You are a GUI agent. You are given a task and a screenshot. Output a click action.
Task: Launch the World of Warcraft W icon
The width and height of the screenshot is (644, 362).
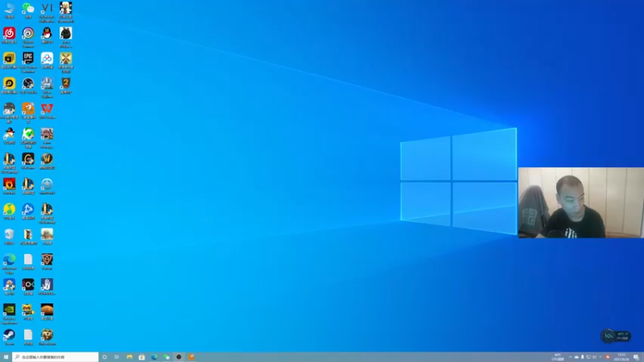[x=47, y=159]
